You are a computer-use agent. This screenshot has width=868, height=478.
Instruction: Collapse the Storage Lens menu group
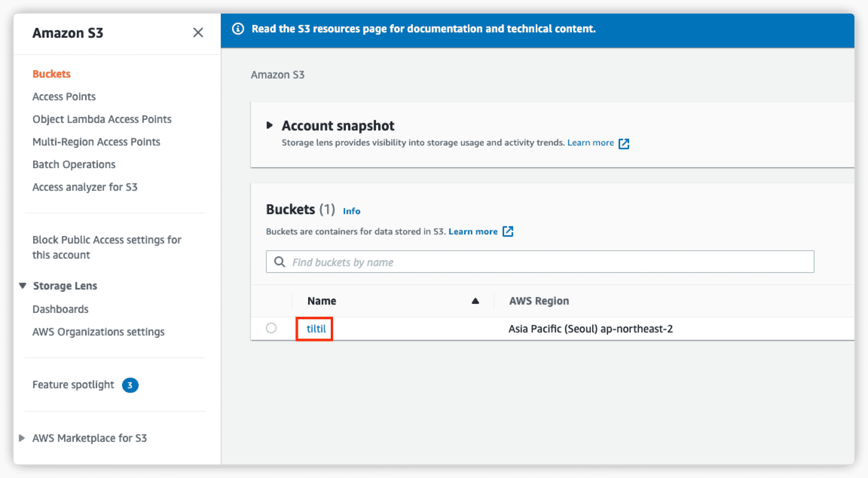click(x=23, y=286)
